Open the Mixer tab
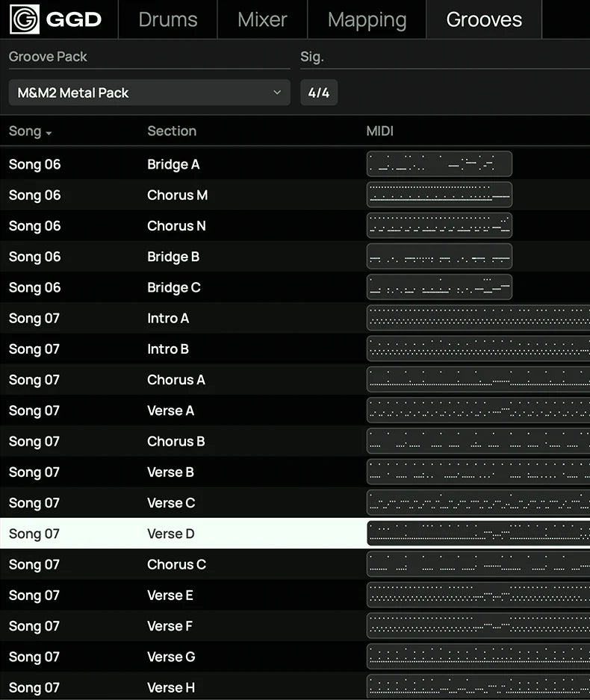The height and width of the screenshot is (700, 590). 262,19
